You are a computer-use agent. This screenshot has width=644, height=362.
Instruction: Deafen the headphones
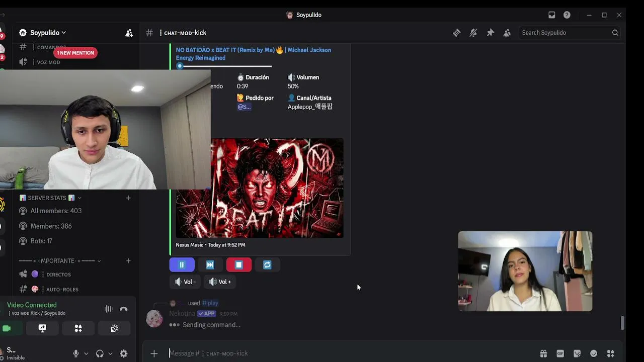[100, 353]
